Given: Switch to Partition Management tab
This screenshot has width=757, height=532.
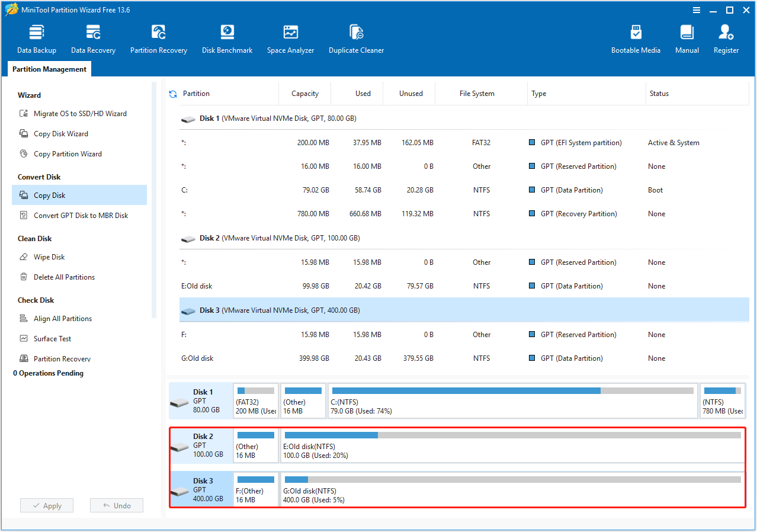Looking at the screenshot, I should tap(50, 69).
